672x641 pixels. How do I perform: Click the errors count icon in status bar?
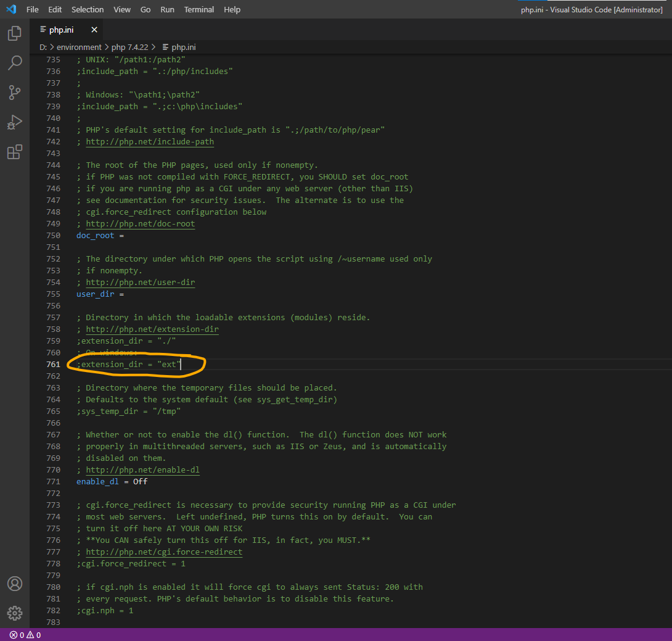click(14, 635)
